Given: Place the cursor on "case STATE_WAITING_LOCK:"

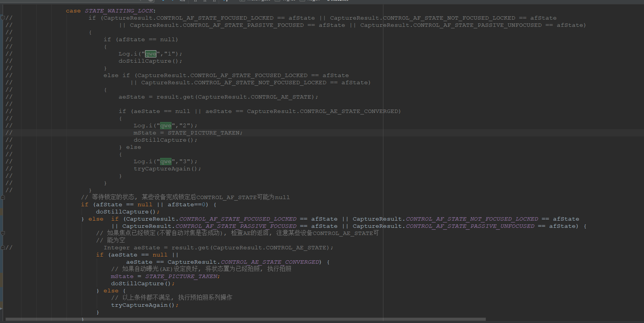Looking at the screenshot, I should [x=111, y=11].
